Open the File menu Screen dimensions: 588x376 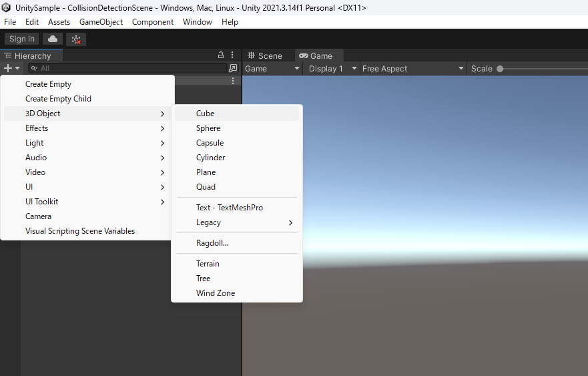(10, 22)
